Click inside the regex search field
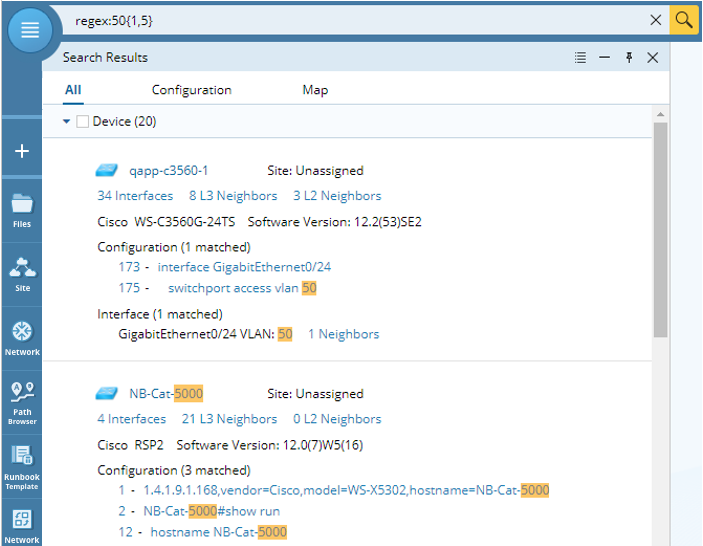 tap(350, 20)
